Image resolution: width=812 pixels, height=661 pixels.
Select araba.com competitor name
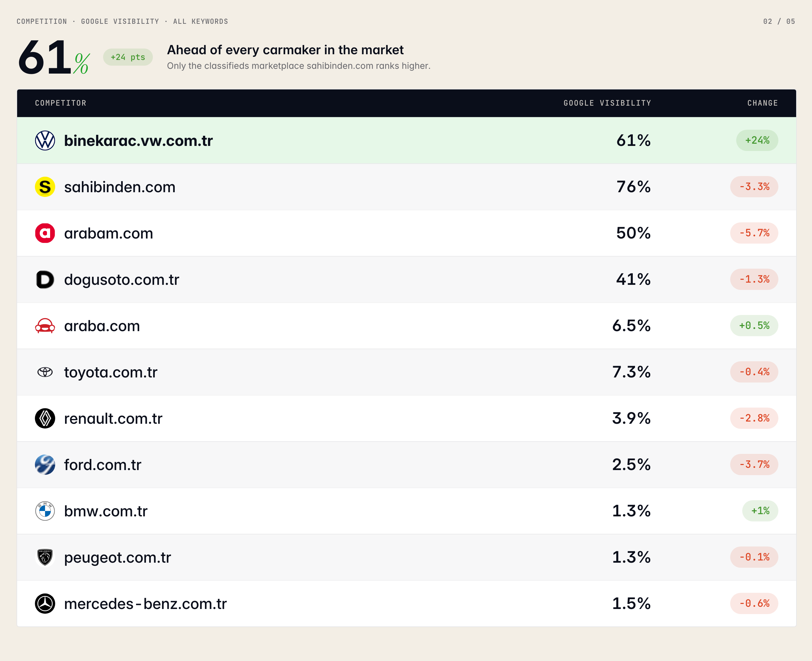(102, 326)
